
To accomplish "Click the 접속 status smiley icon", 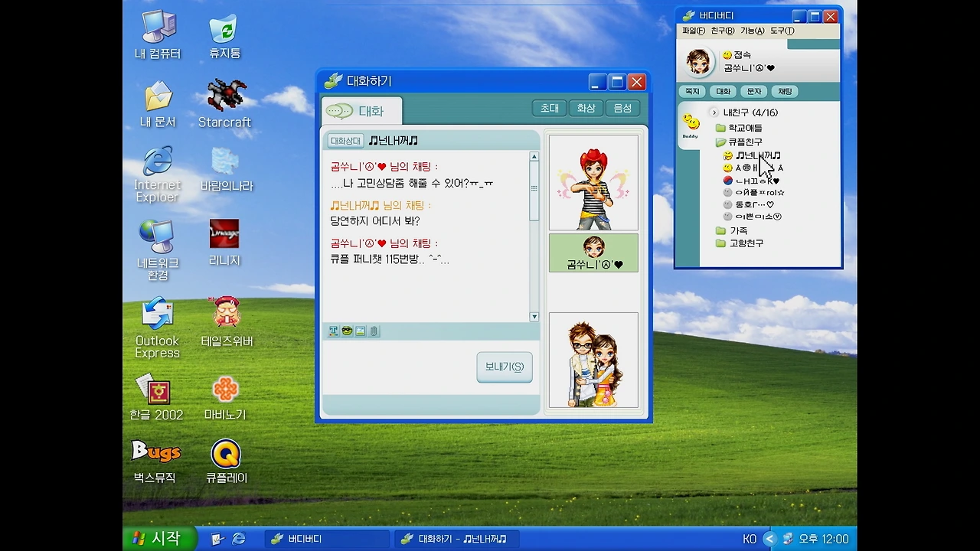I will point(727,55).
